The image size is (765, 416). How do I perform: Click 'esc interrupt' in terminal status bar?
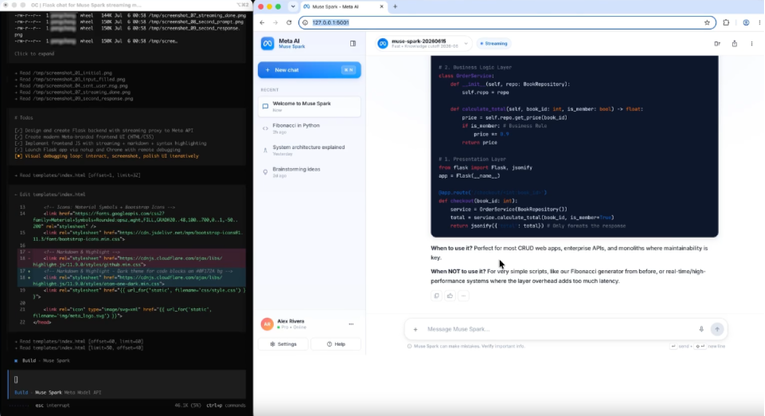(x=53, y=405)
